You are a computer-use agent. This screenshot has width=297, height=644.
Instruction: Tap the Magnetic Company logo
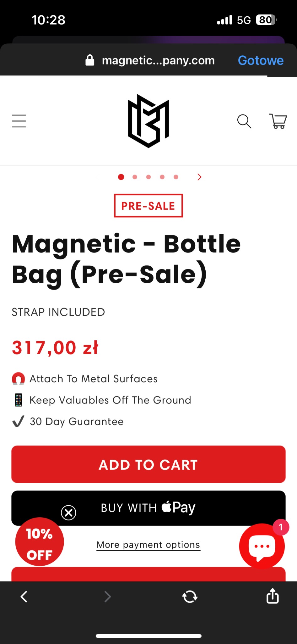(148, 121)
